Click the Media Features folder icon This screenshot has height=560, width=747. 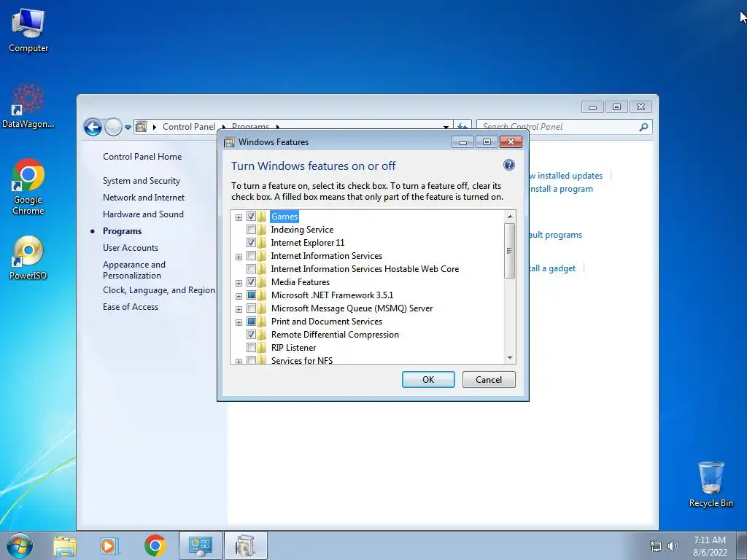coord(262,282)
